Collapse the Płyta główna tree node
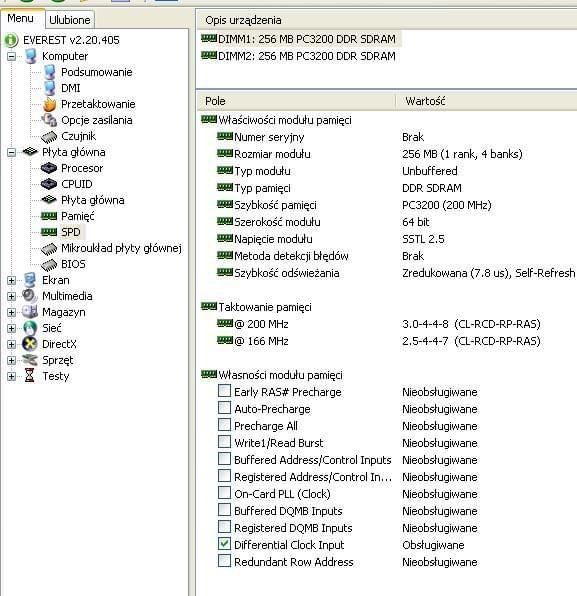The height and width of the screenshot is (596, 577). pos(11,152)
